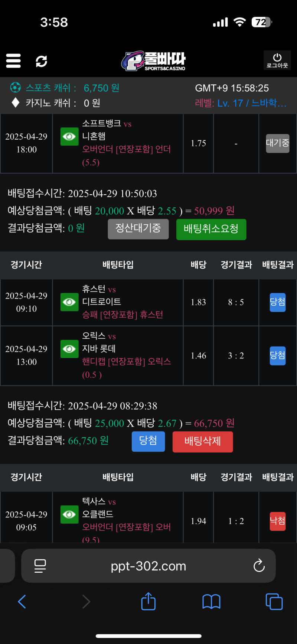Toggle the eye icon for 소프트뱅크 match
Image resolution: width=297 pixels, height=644 pixels.
coord(69,137)
